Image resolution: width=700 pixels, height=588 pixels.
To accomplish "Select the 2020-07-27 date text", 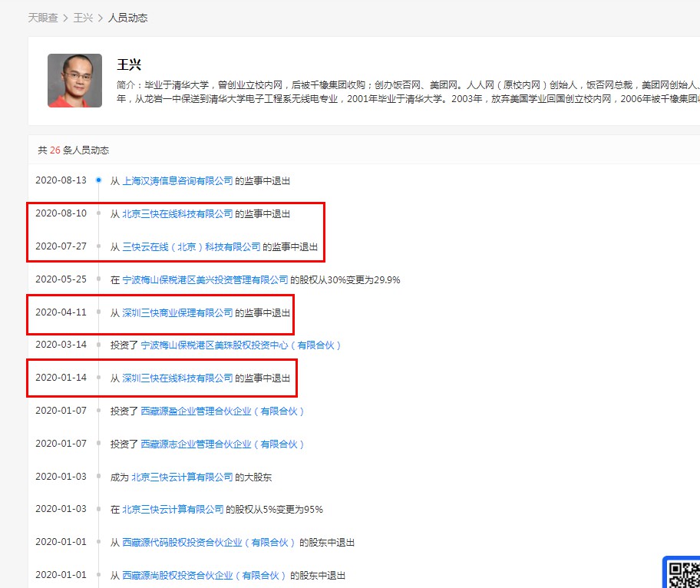I will [61, 246].
